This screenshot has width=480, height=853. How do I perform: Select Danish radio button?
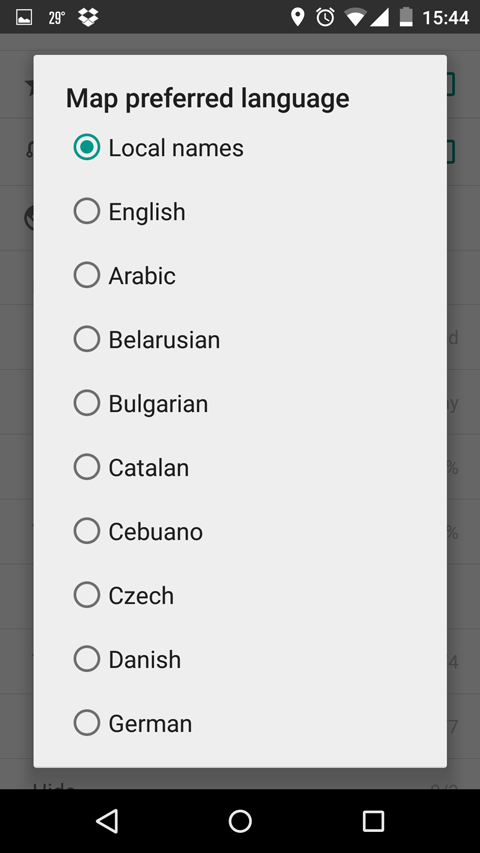pyautogui.click(x=87, y=659)
